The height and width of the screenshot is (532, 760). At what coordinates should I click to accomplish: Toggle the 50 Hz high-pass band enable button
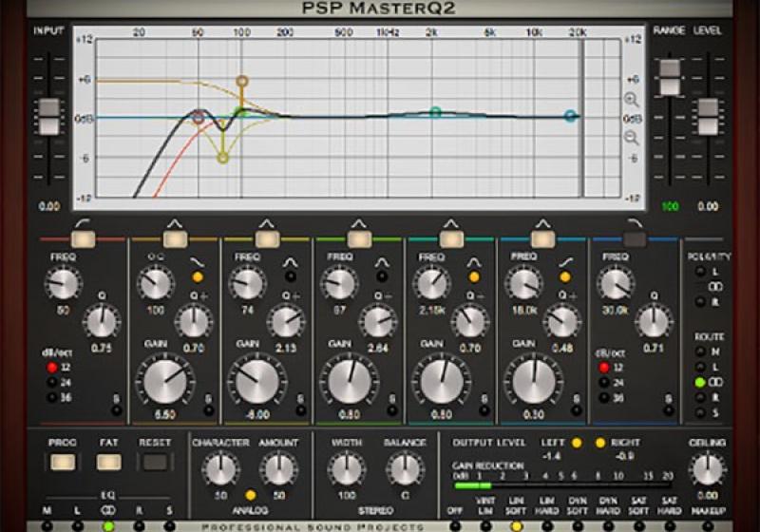point(83,238)
